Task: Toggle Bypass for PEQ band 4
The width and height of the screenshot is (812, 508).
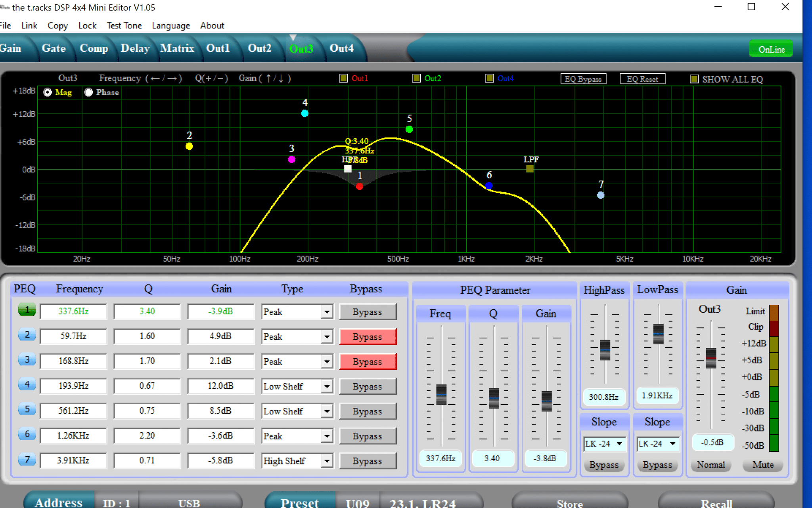Action: 368,386
